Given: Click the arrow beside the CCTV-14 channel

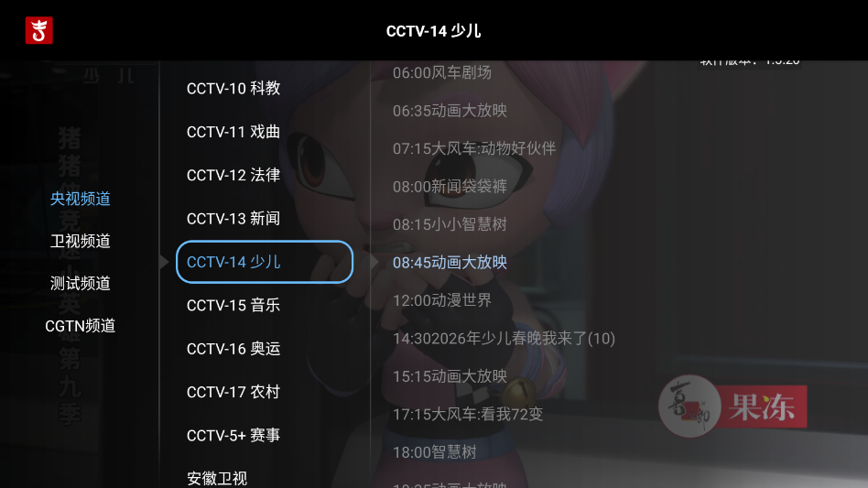Looking at the screenshot, I should [x=164, y=262].
